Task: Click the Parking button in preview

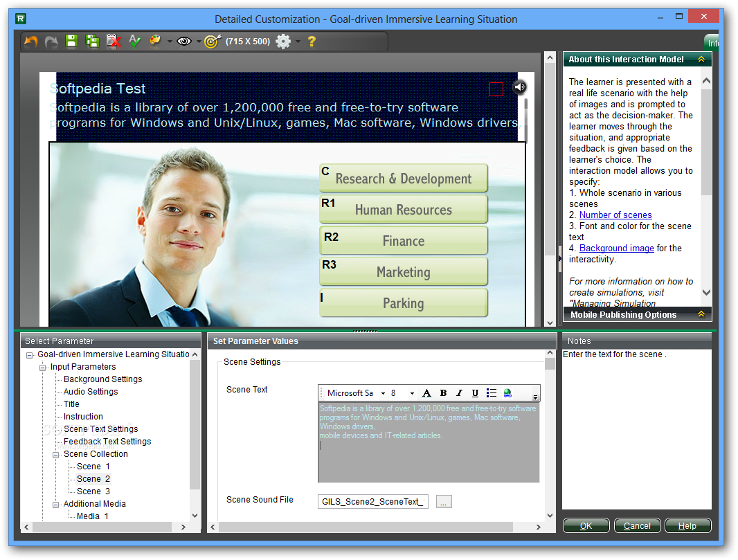Action: point(404,302)
